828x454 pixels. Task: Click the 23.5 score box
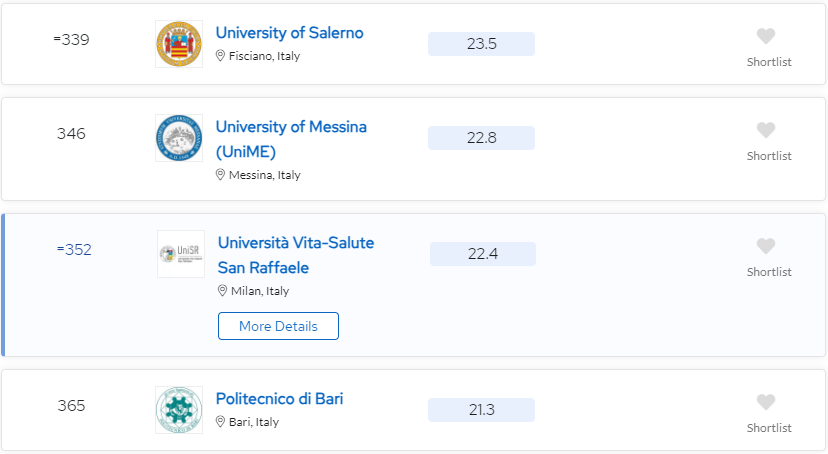[x=482, y=44]
